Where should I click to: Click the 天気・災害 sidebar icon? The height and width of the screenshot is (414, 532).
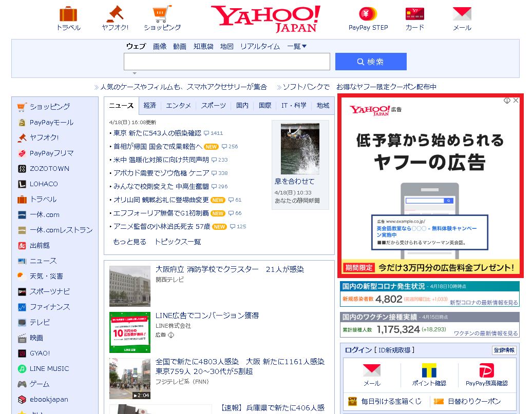pos(22,277)
